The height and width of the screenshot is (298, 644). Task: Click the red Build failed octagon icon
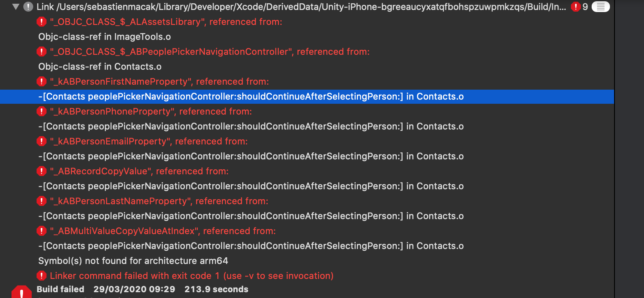pos(21,292)
